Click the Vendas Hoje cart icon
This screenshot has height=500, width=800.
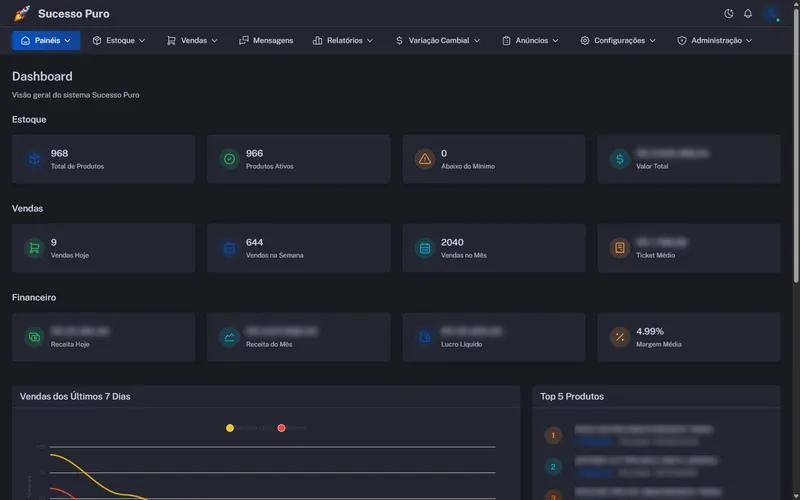34,248
